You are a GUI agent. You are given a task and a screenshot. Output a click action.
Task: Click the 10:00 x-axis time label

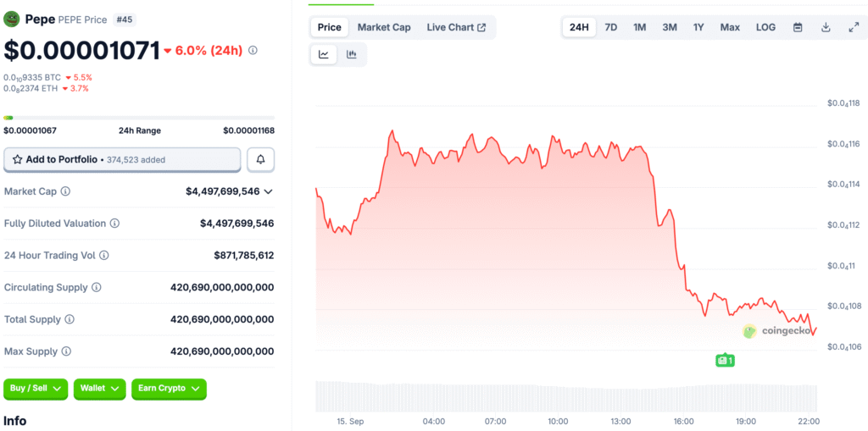coord(558,421)
